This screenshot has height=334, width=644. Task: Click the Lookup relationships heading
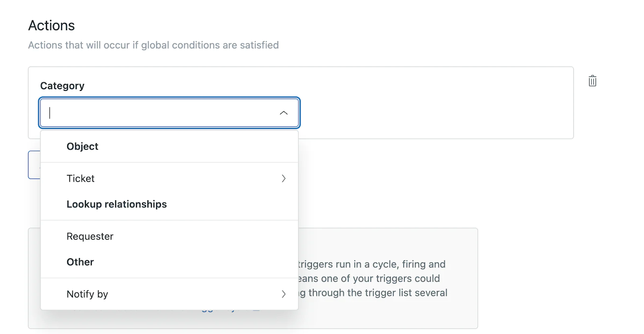(x=117, y=204)
